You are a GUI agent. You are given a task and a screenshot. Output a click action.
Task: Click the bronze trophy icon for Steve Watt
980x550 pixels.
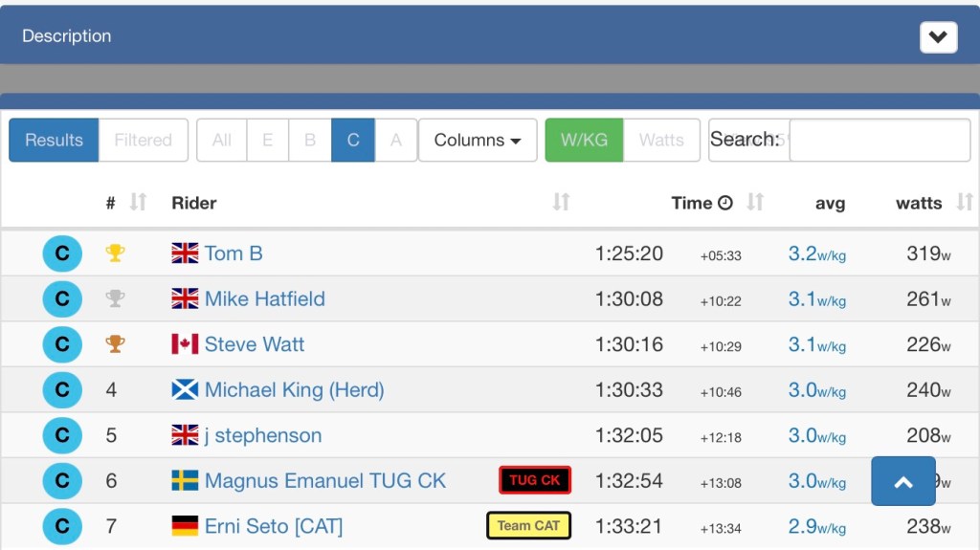(115, 344)
